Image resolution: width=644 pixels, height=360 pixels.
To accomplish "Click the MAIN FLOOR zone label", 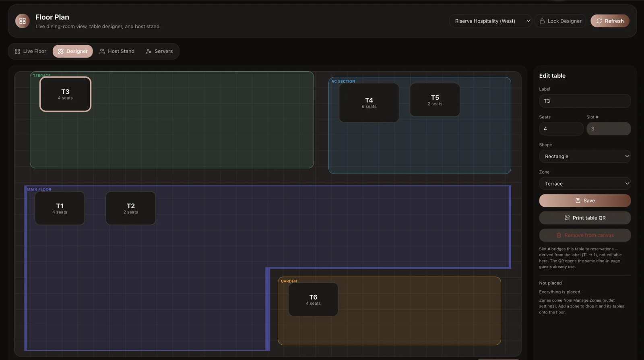I will 39,190.
